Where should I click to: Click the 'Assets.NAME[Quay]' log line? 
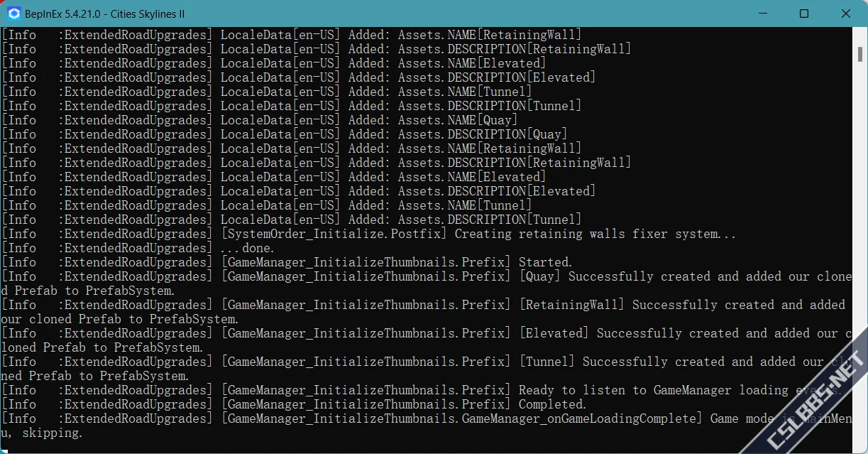259,120
